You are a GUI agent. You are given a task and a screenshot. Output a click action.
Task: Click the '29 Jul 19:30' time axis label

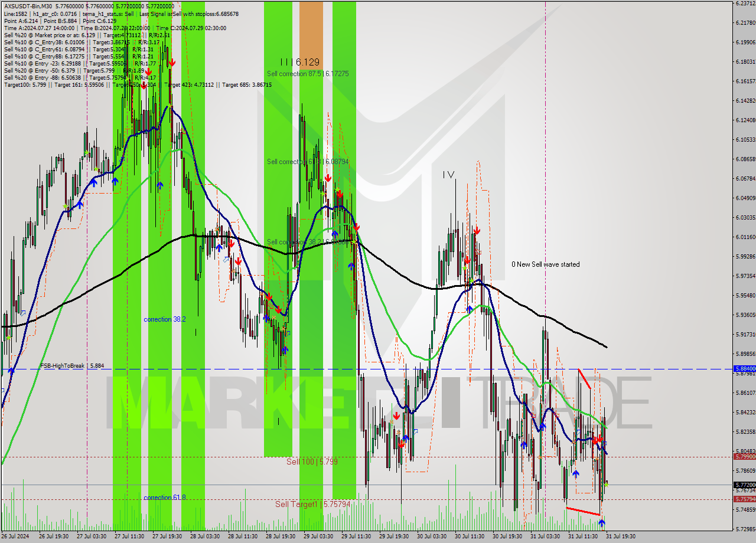[394, 537]
